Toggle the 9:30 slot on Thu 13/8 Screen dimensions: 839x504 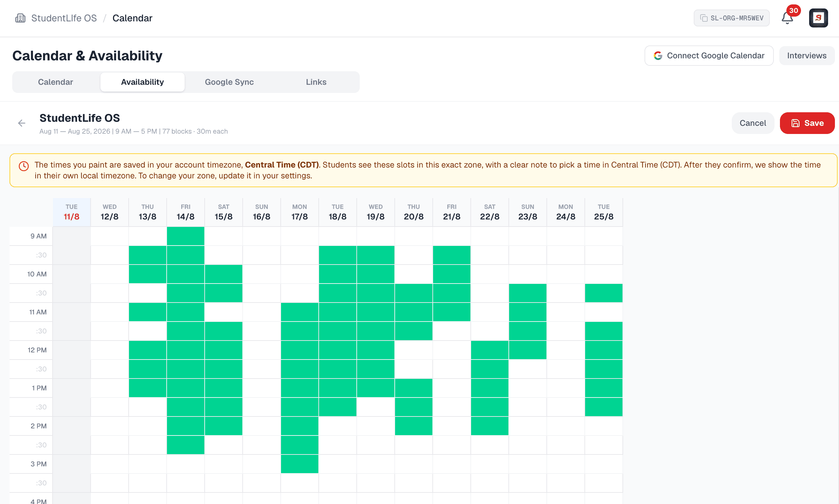point(148,255)
